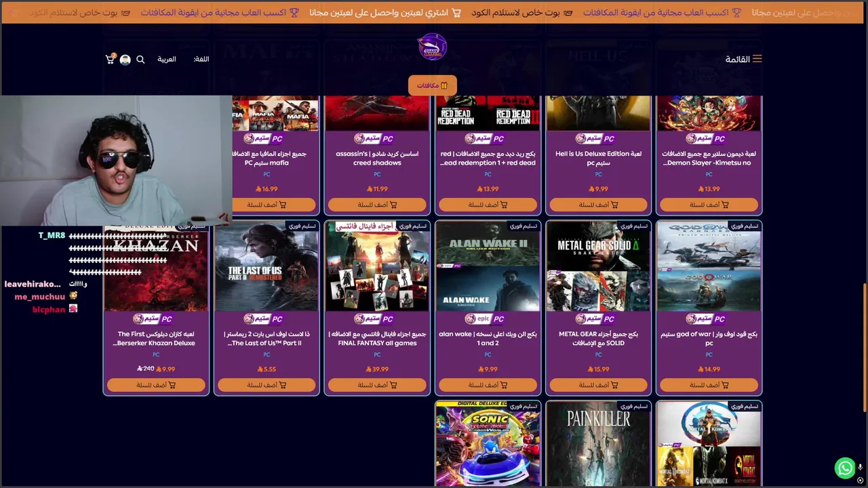This screenshot has width=868, height=488.
Task: Click chat username me_muchuu
Action: (39, 296)
